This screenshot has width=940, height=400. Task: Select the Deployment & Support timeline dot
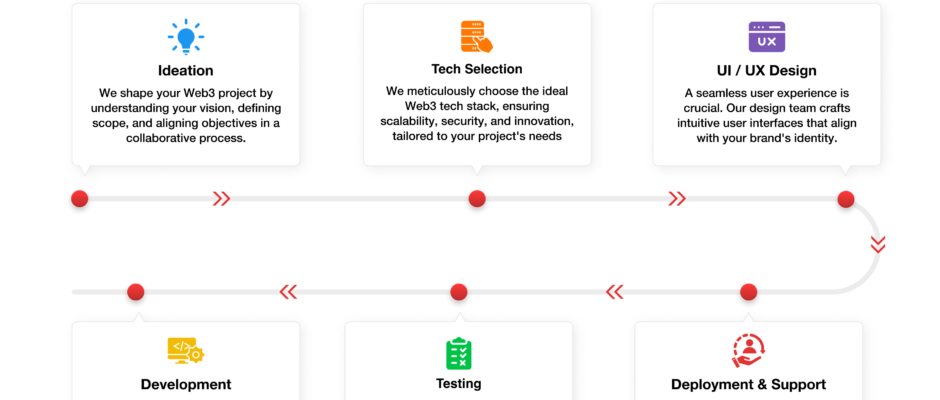point(749,292)
